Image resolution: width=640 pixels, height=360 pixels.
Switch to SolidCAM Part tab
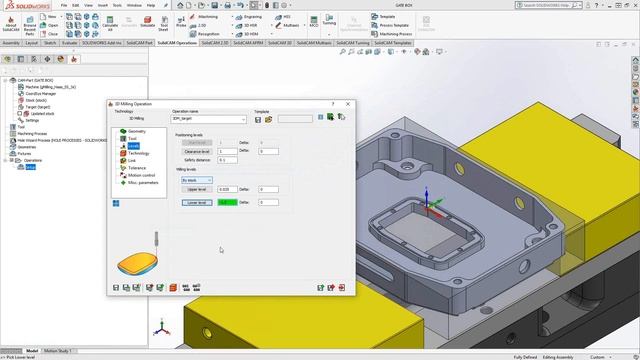point(139,43)
